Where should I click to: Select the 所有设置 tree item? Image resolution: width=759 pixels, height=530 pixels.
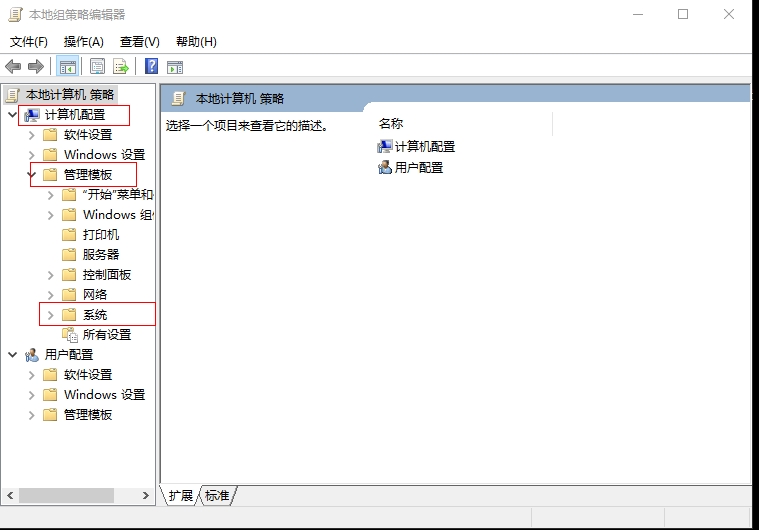coord(106,335)
